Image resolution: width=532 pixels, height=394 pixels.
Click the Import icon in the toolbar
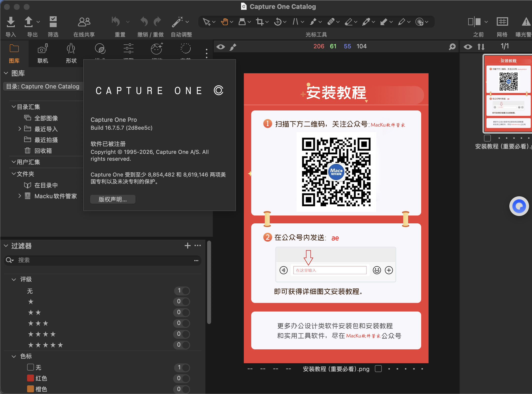[x=11, y=22]
